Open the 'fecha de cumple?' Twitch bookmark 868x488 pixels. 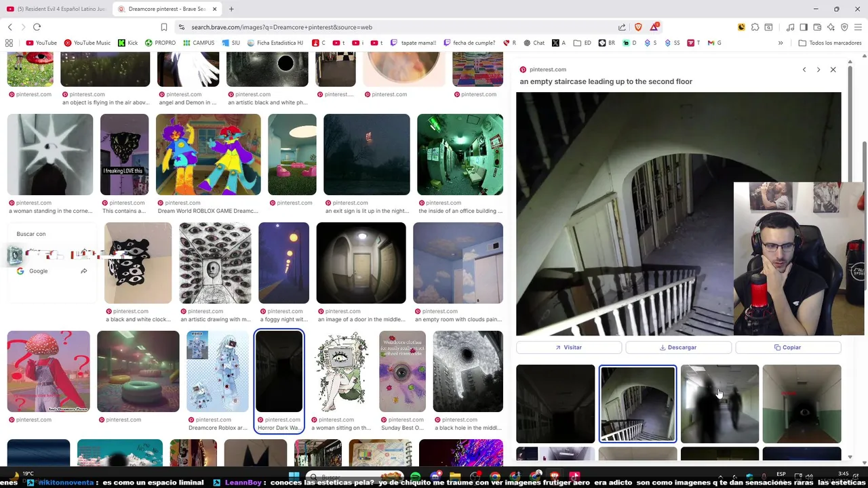(x=470, y=43)
